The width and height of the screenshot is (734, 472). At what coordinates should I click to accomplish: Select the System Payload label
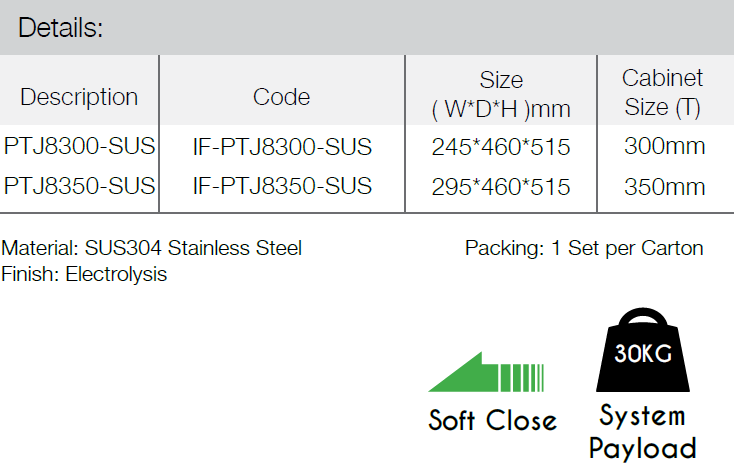coord(643,432)
